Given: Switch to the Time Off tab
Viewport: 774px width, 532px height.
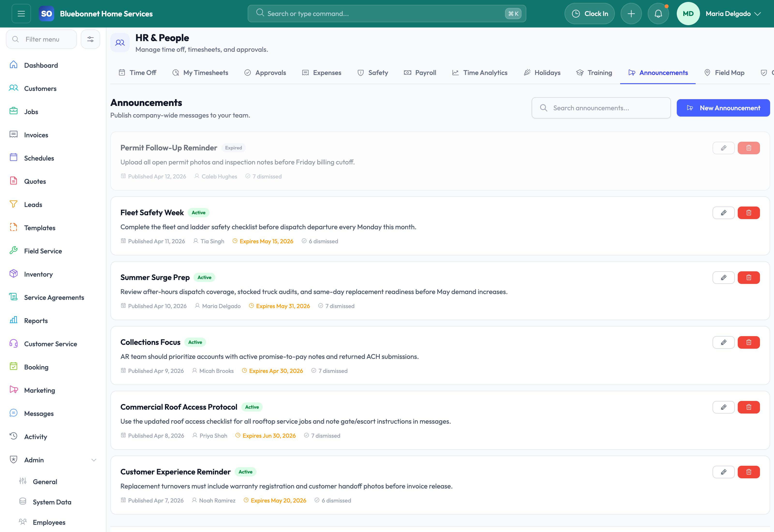Looking at the screenshot, I should tap(137, 73).
